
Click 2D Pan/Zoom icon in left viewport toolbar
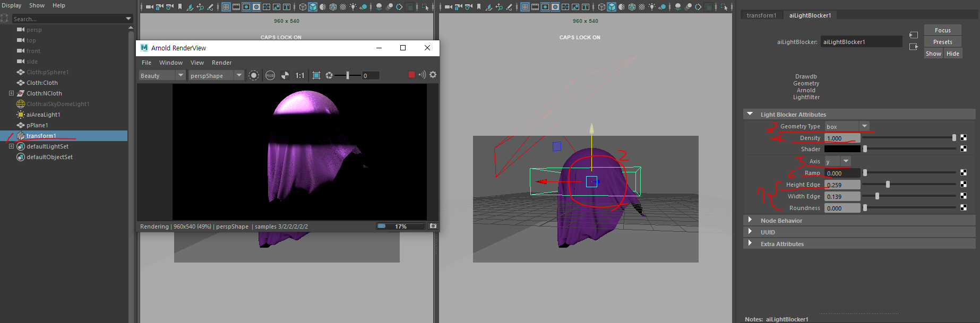point(200,7)
